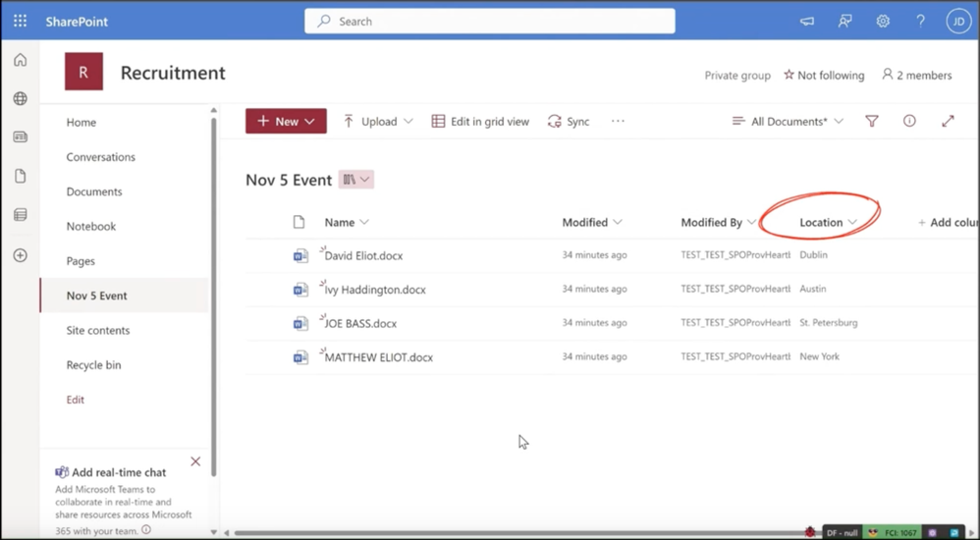This screenshot has height=540, width=980.
Task: Click Edit in grid view
Action: (480, 121)
